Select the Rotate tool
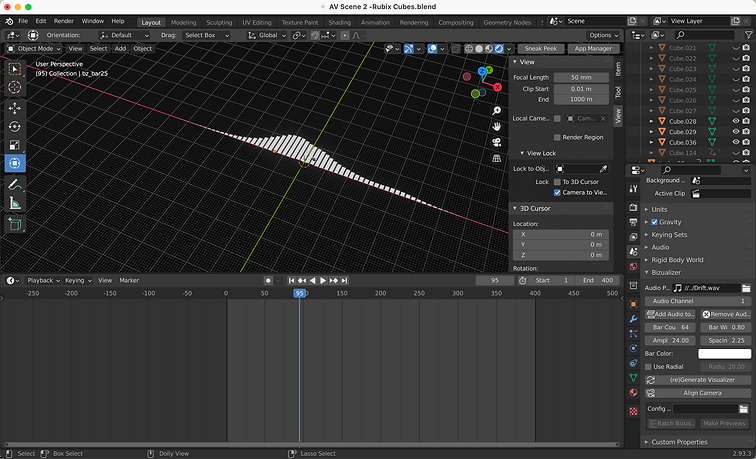This screenshot has width=756, height=459. [15, 126]
